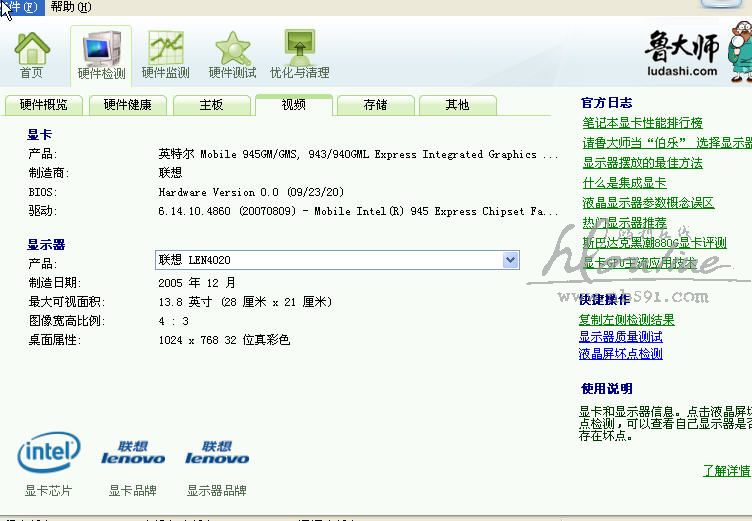The width and height of the screenshot is (752, 521).
Task: Launch the 液晶屏坏点检测 link
Action: (x=620, y=354)
